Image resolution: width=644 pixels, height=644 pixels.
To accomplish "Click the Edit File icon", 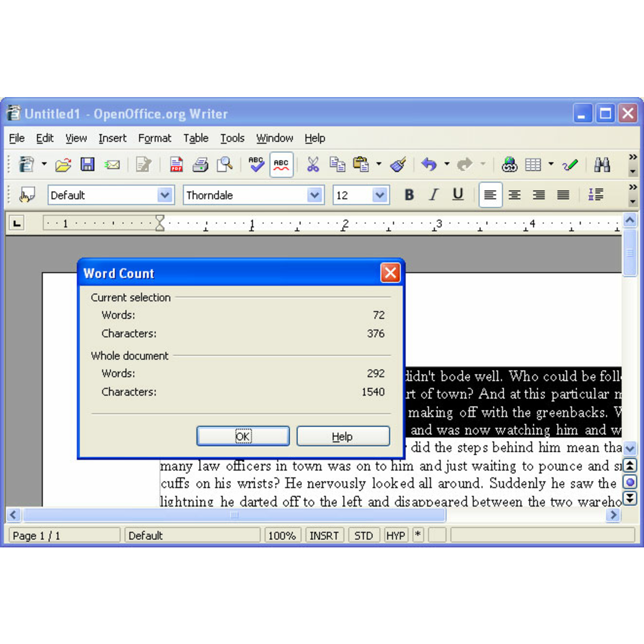I will click(x=144, y=165).
